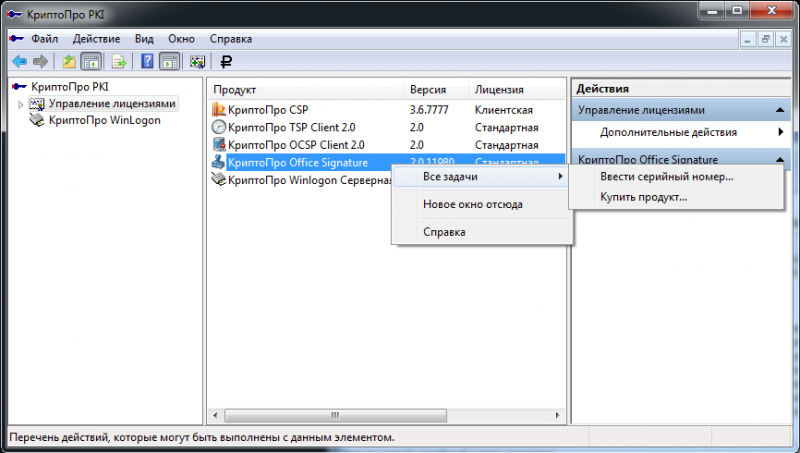Open the Справка menu in menu bar
Screen dimensions: 800x453
tap(231, 39)
